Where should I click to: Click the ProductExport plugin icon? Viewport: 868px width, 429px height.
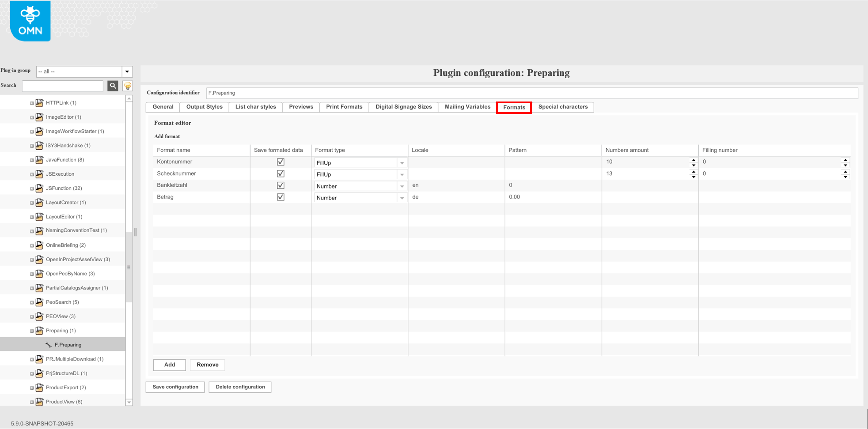pyautogui.click(x=39, y=388)
